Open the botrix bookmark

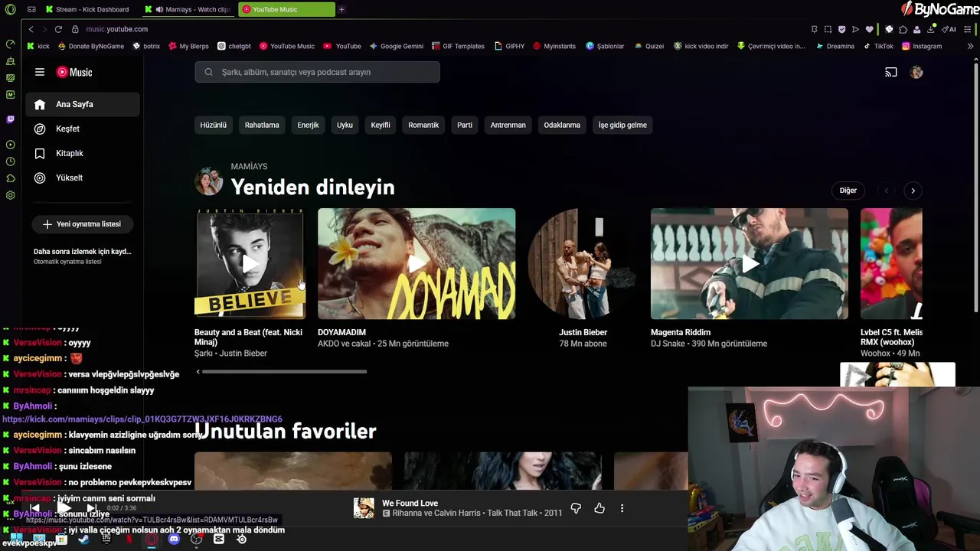[146, 46]
